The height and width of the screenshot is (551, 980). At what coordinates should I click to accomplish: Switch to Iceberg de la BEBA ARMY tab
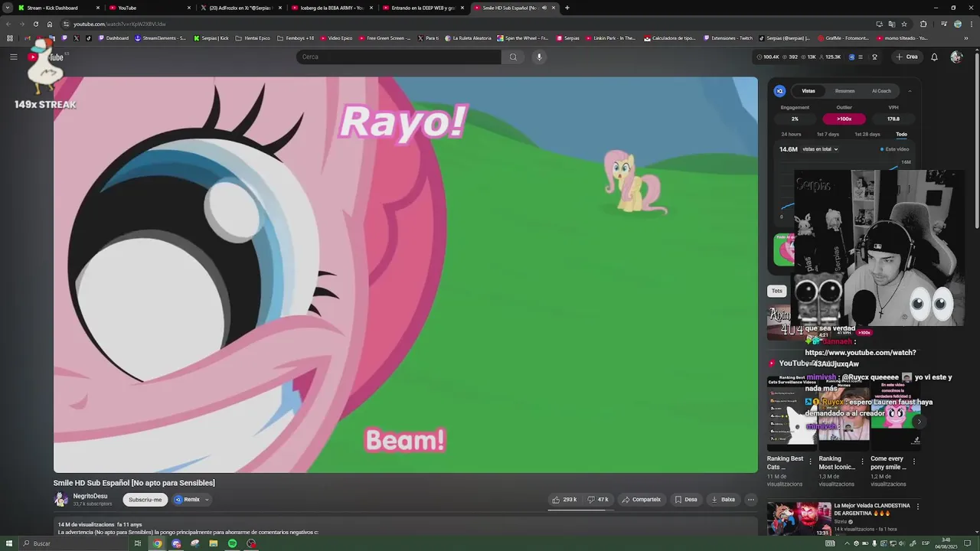pyautogui.click(x=332, y=8)
